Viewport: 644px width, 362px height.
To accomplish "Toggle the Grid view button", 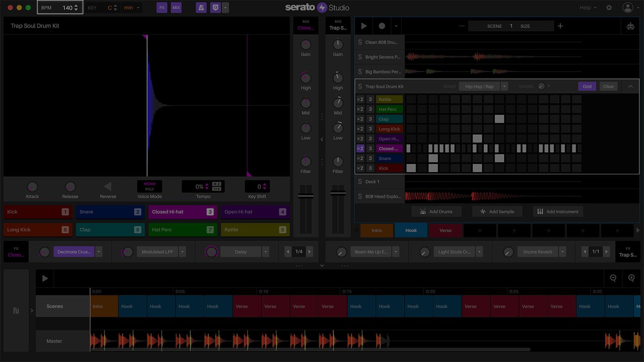I will click(x=587, y=86).
